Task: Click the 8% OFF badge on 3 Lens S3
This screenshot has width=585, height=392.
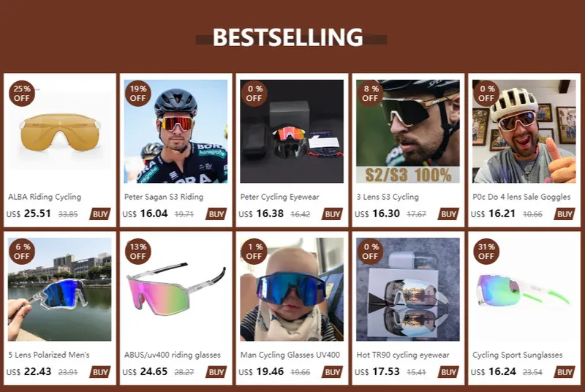Action: 370,94
